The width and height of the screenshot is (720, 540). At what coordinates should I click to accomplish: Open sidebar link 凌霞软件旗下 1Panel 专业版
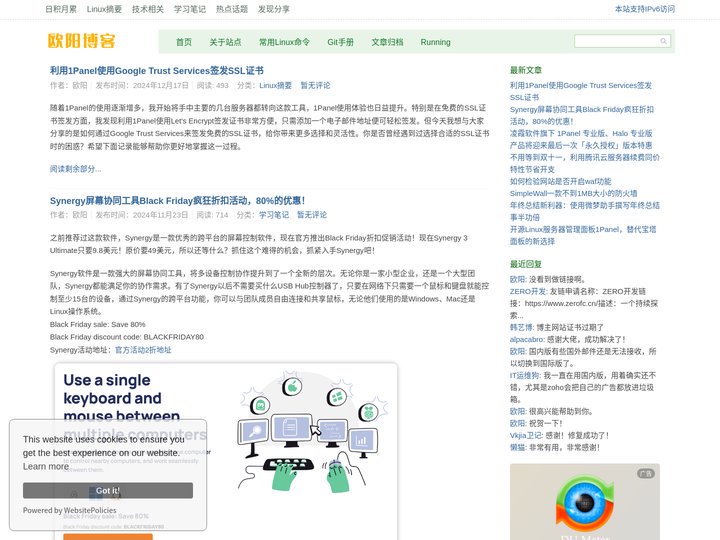click(581, 139)
